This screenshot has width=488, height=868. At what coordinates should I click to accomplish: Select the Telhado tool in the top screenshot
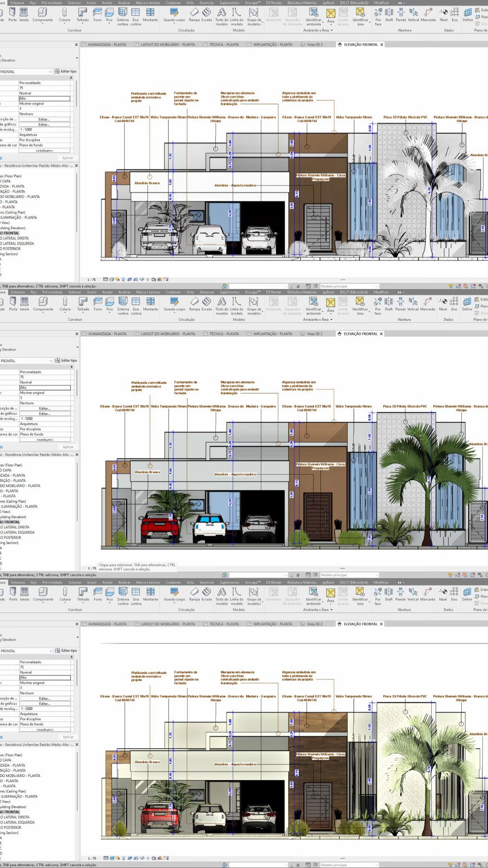click(x=83, y=15)
